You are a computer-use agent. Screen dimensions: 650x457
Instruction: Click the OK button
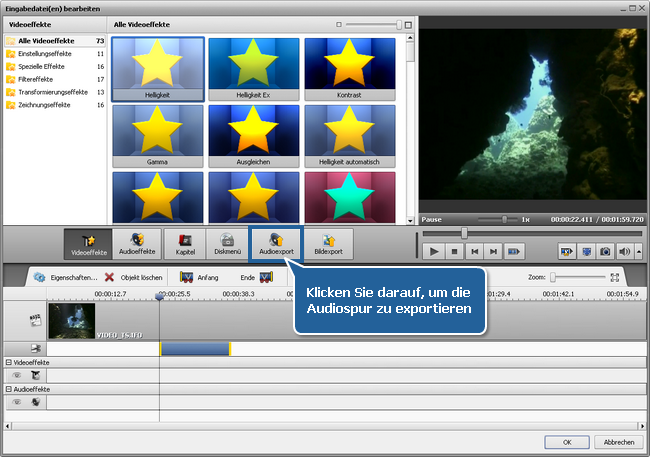point(566,441)
